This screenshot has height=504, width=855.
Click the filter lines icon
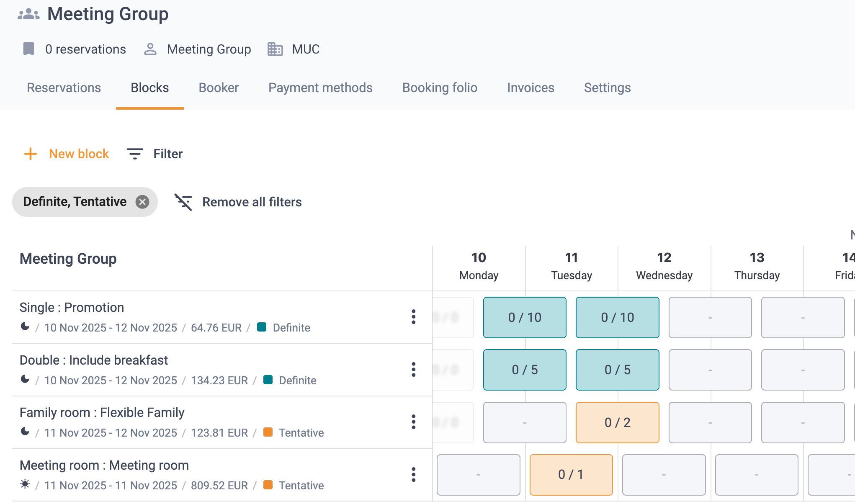point(135,154)
